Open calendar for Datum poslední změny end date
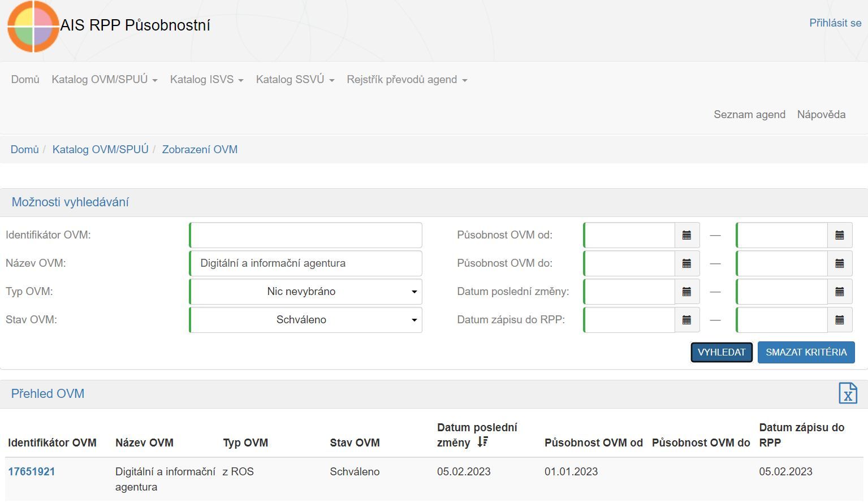The height and width of the screenshot is (503, 868). 840,292
